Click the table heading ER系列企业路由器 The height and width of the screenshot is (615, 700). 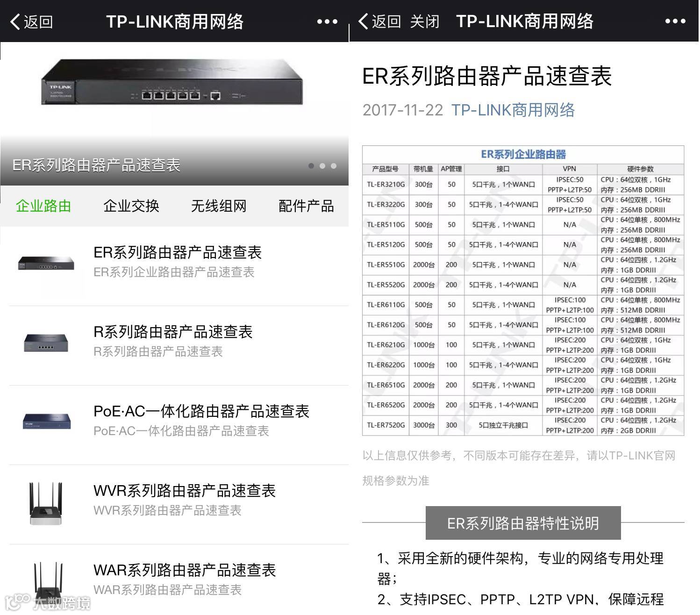tap(523, 155)
